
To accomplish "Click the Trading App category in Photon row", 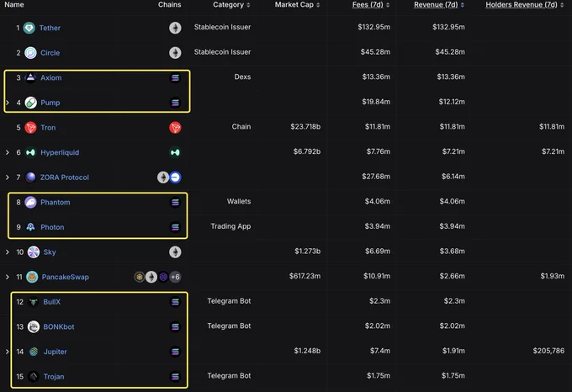I will pos(230,226).
